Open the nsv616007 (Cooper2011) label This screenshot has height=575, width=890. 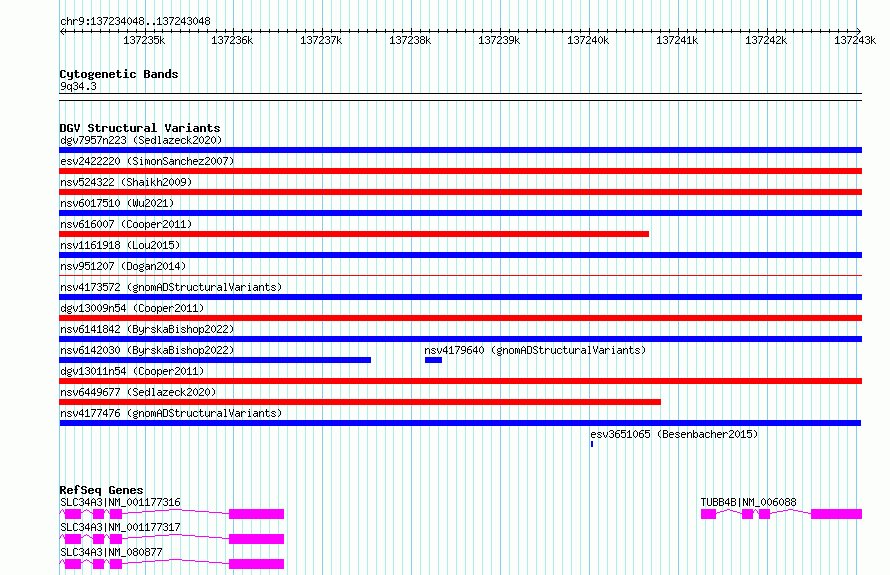[126, 224]
